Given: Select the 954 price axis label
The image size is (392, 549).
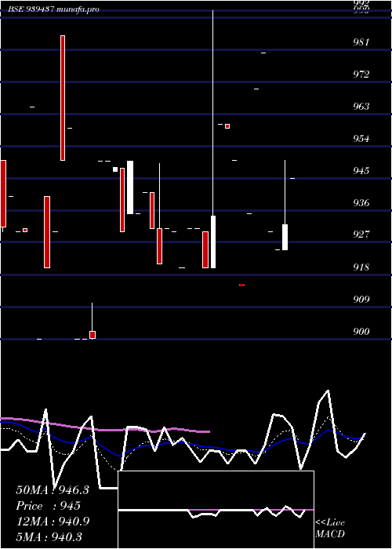Looking at the screenshot, I should (x=361, y=138).
